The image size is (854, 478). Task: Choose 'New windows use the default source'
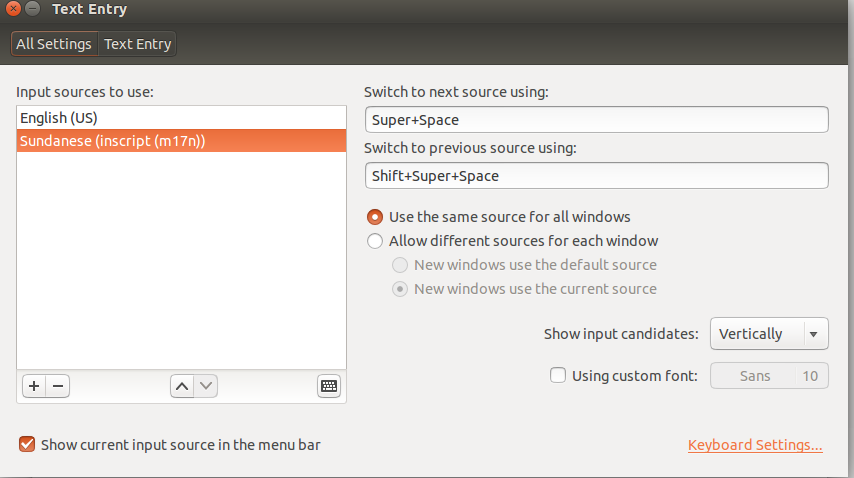click(400, 265)
